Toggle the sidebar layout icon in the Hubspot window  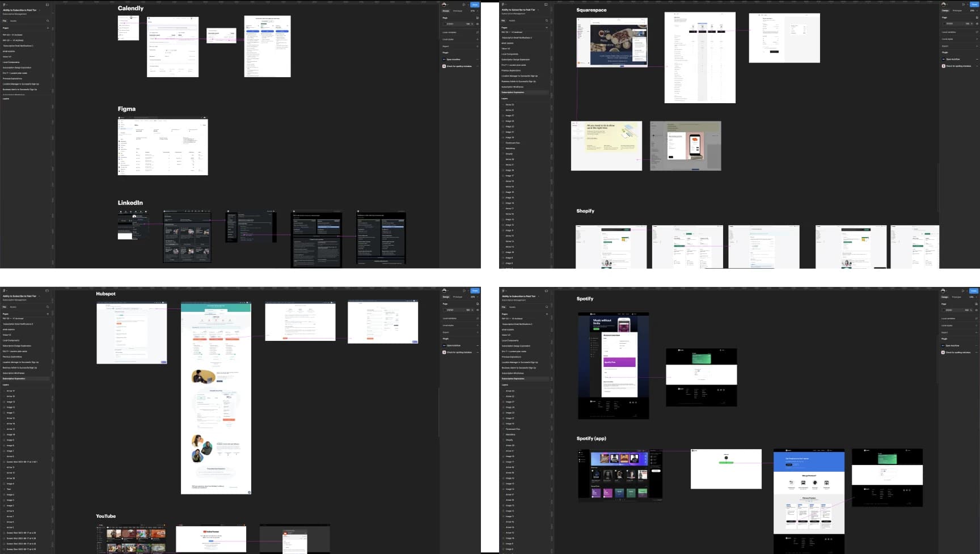[47, 291]
